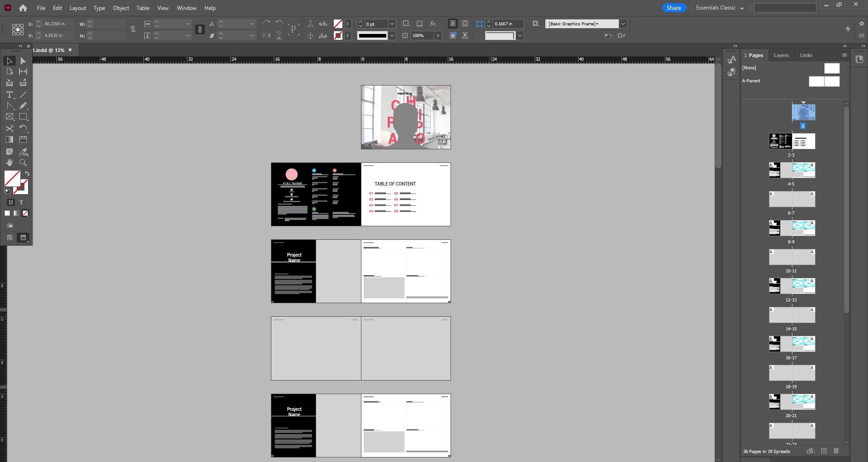Select the Direct Selection tool
Viewport: 868px width, 462px height.
coord(23,61)
